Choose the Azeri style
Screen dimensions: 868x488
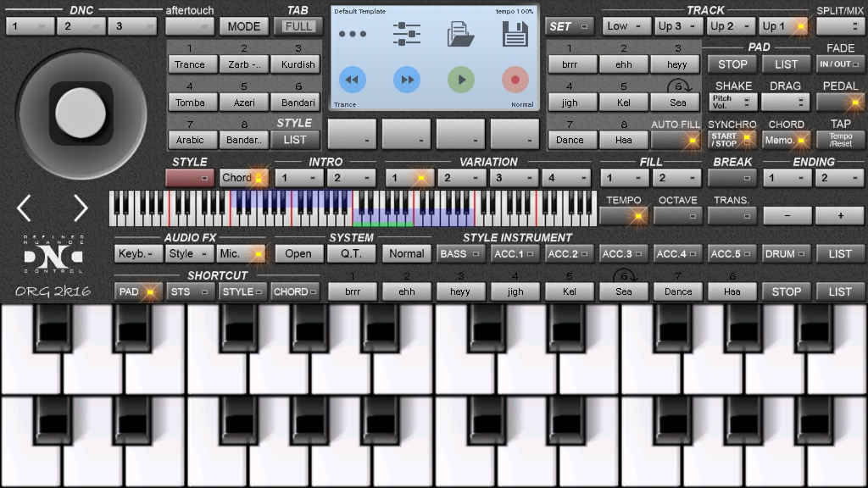tap(243, 103)
